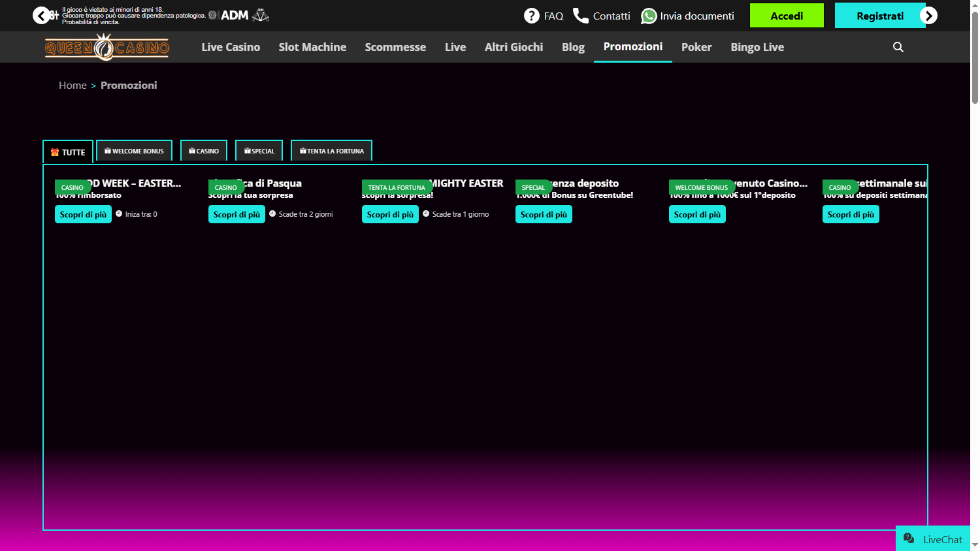Click the ADM logo
The height and width of the screenshot is (551, 980).
235,15
